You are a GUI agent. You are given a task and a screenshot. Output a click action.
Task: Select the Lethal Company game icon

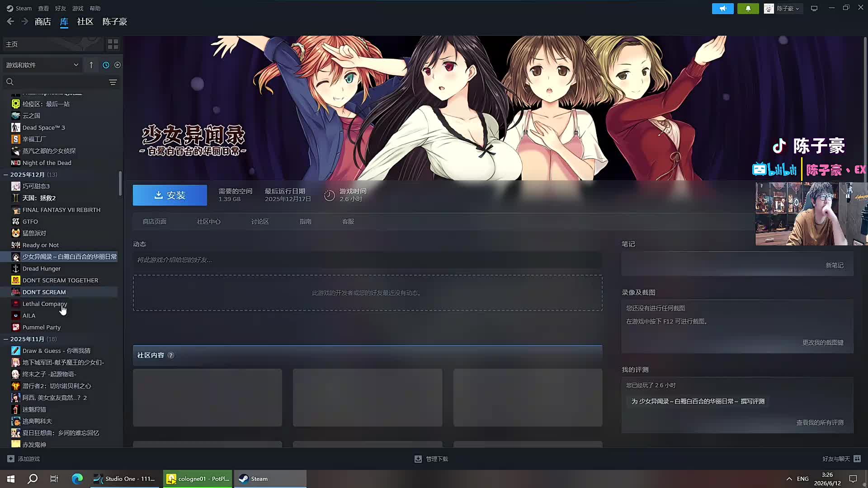(x=16, y=304)
